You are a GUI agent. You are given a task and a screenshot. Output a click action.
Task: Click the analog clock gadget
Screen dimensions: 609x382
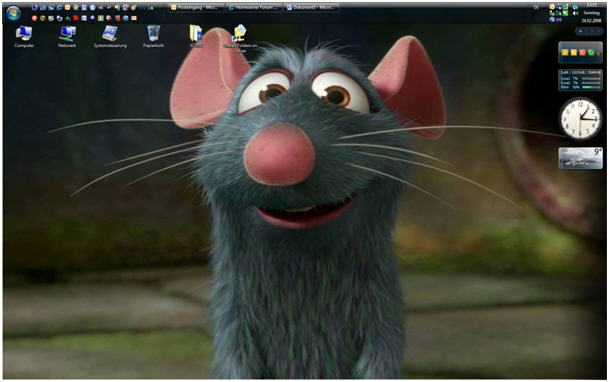pyautogui.click(x=580, y=118)
